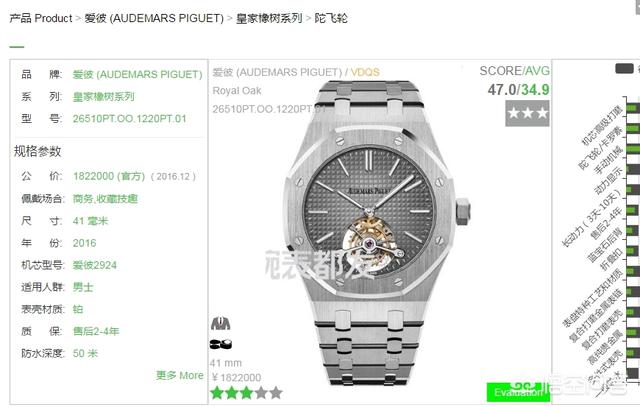
Task: Click model number 26510PT.OO.1220PT.01 link
Action: click(129, 119)
